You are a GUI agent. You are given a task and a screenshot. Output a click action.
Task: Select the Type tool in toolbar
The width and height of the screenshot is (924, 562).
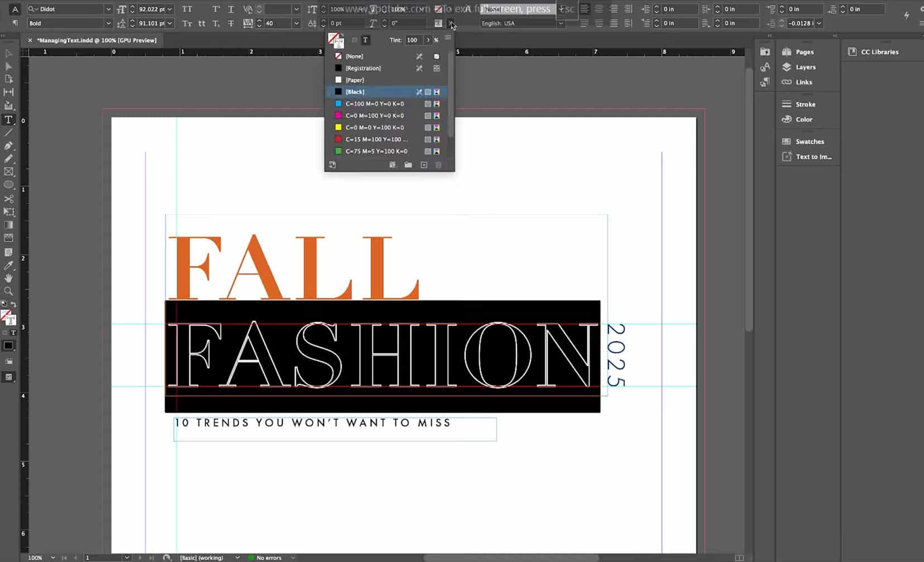9,120
